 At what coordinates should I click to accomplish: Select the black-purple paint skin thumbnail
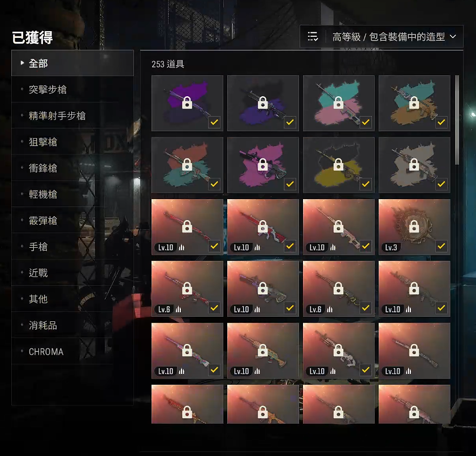(x=263, y=104)
